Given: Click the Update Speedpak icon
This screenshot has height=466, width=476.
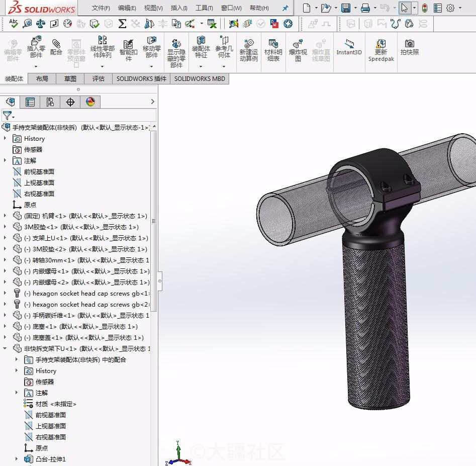Looking at the screenshot, I should pos(381,50).
